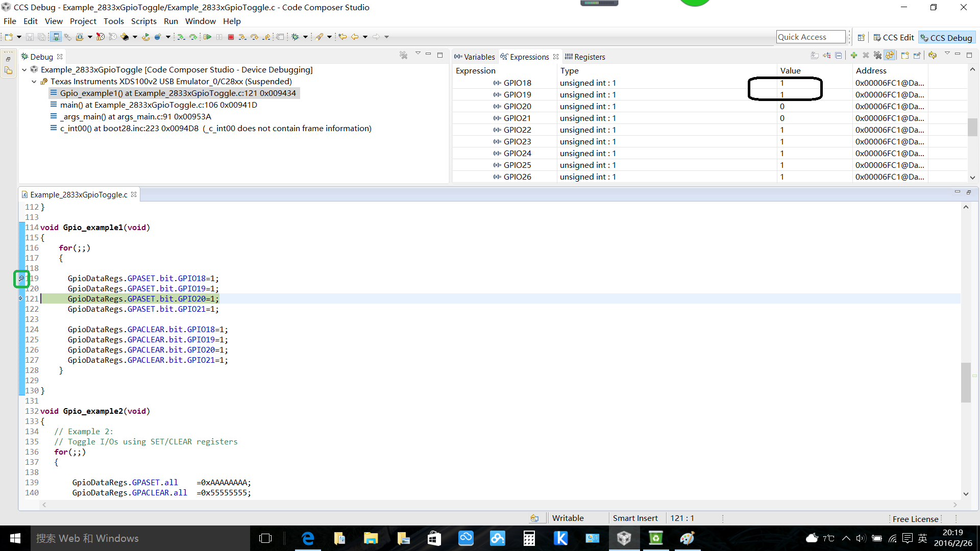Select the main() stack frame
This screenshot has height=551, width=980.
click(x=158, y=105)
